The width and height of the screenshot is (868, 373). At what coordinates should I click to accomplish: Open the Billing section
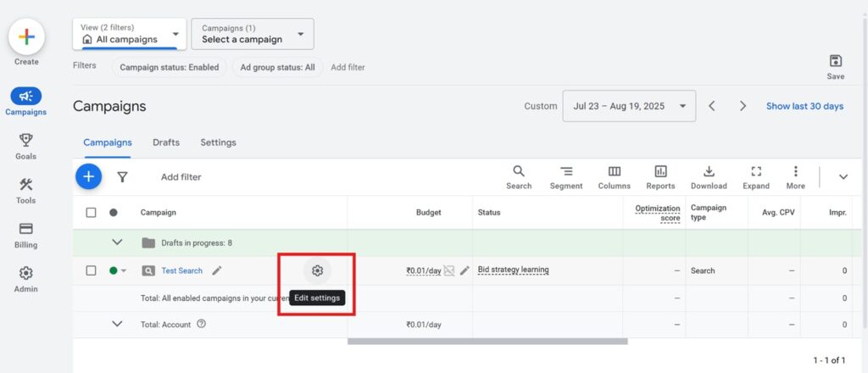pyautogui.click(x=25, y=230)
